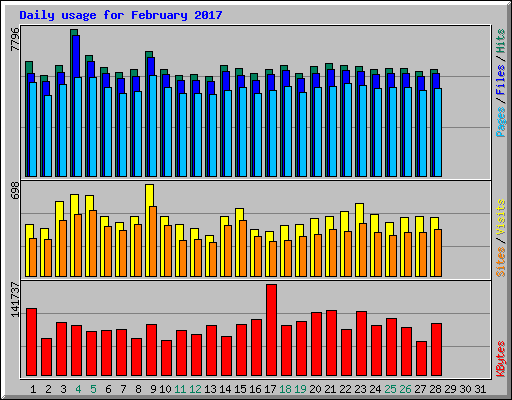The height and width of the screenshot is (400, 512).
Task: Click green weekend day label 19
Action: point(301,389)
